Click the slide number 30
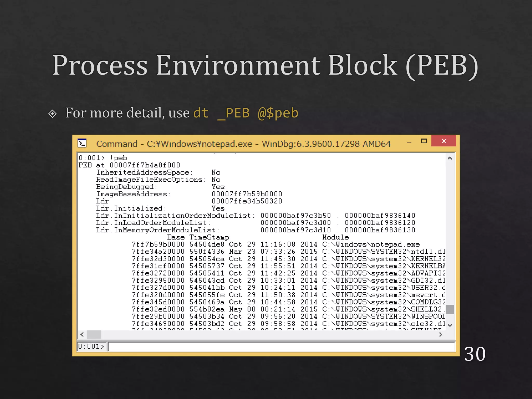The height and width of the screenshot is (399, 532). point(475,354)
